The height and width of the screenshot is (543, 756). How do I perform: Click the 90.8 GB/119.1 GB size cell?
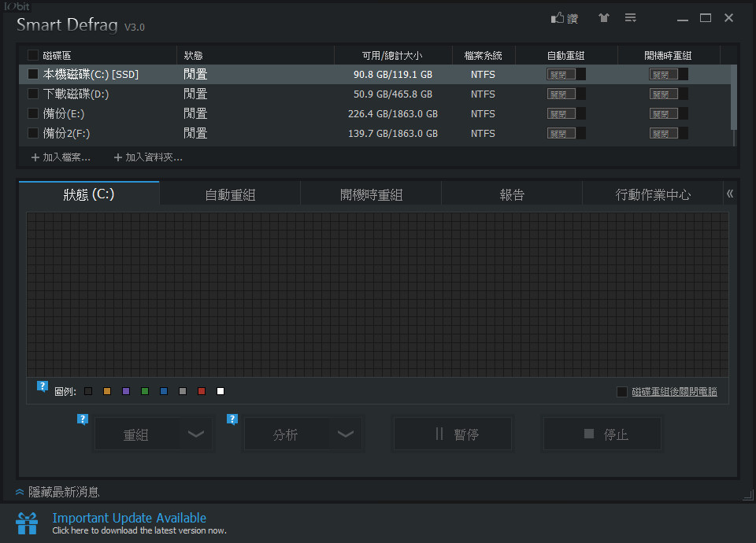393,74
